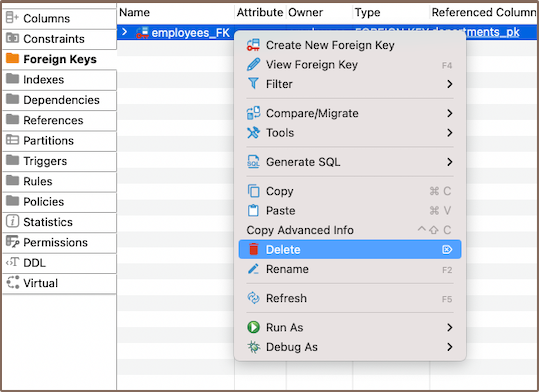Click the Refresh arrows icon

coord(253,298)
